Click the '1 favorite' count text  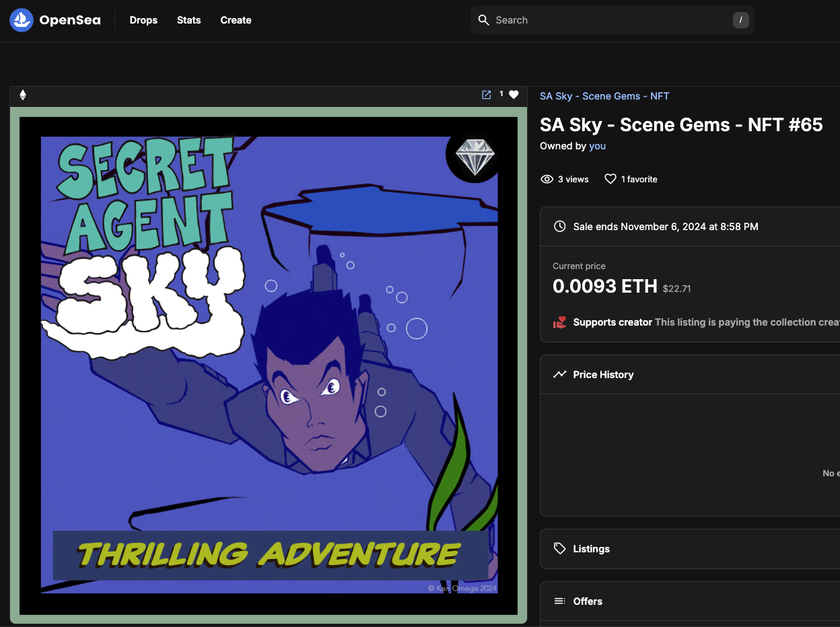[x=639, y=180]
